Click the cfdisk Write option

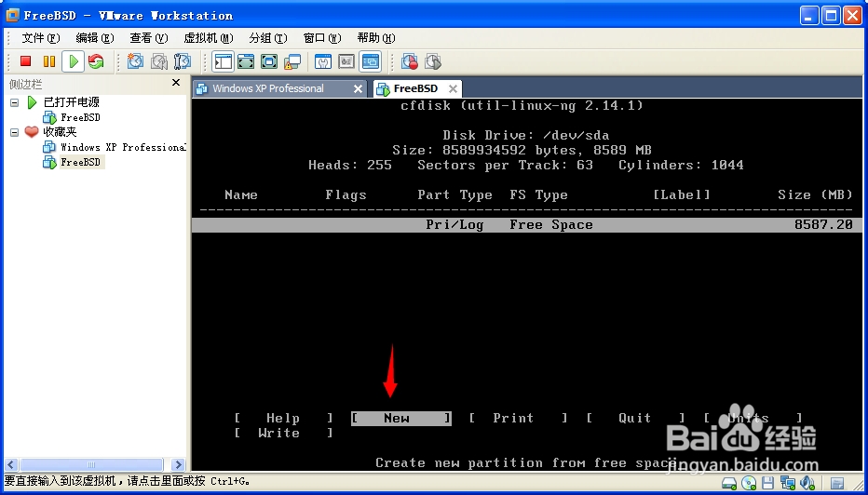point(283,433)
